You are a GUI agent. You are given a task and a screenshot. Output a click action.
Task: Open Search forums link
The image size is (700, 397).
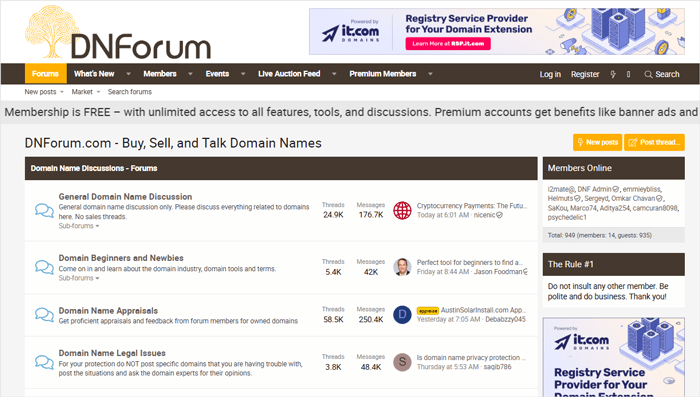point(129,92)
